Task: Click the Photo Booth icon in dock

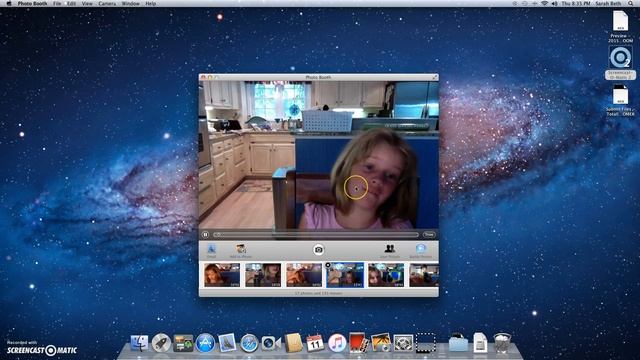Action: pos(358,343)
